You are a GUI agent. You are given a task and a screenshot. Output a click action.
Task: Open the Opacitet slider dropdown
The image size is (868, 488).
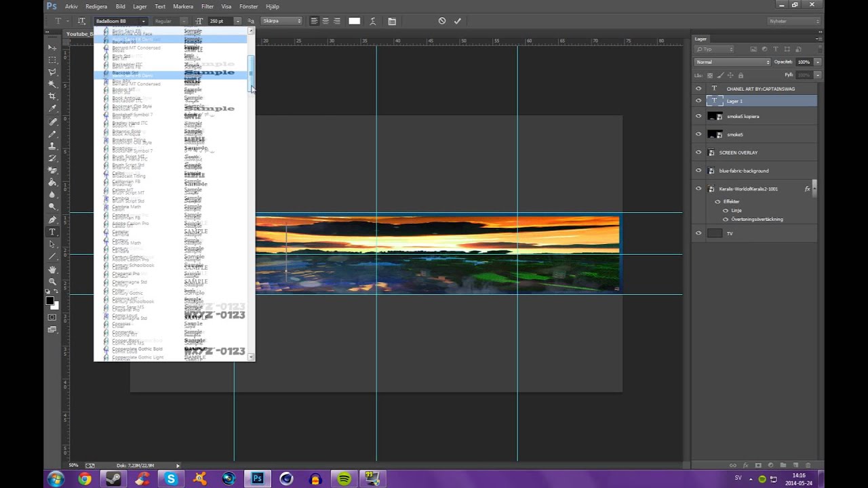click(818, 62)
